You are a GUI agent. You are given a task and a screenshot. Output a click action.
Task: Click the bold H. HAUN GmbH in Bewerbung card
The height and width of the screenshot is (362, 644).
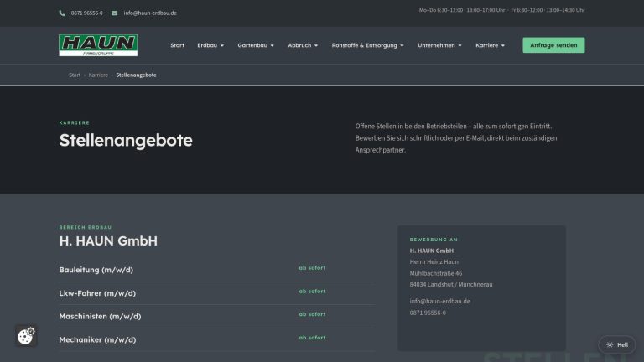click(432, 251)
